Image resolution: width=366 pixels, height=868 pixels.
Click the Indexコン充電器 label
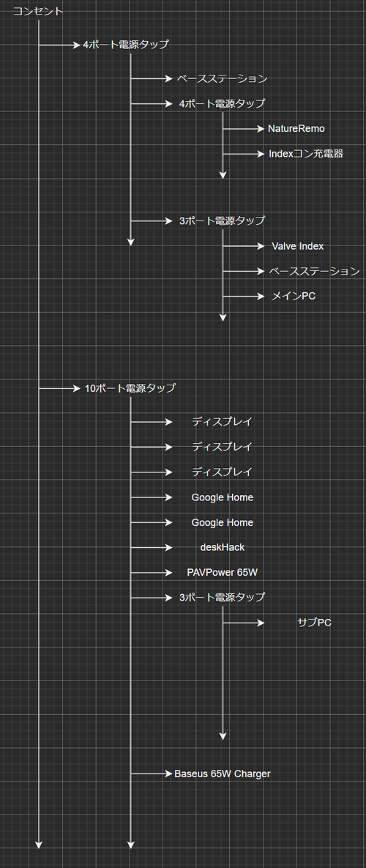click(306, 154)
